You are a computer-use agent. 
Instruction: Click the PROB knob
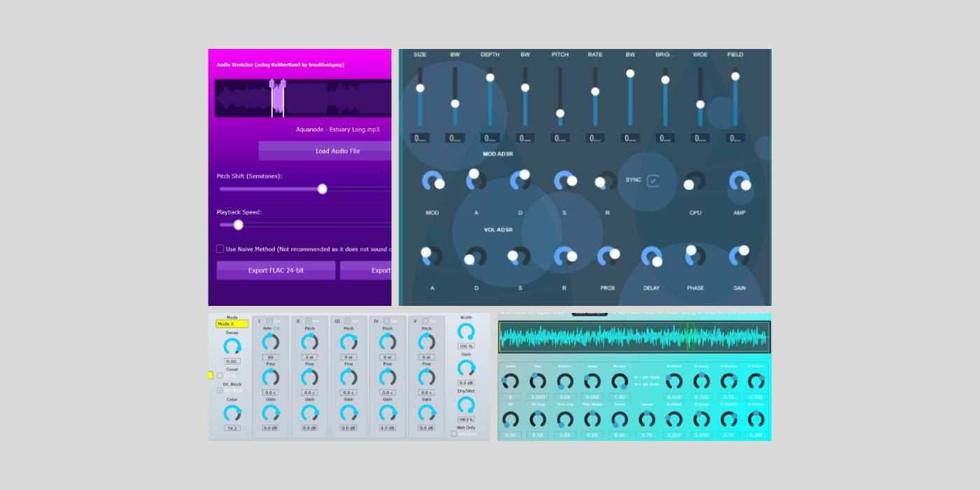[608, 256]
